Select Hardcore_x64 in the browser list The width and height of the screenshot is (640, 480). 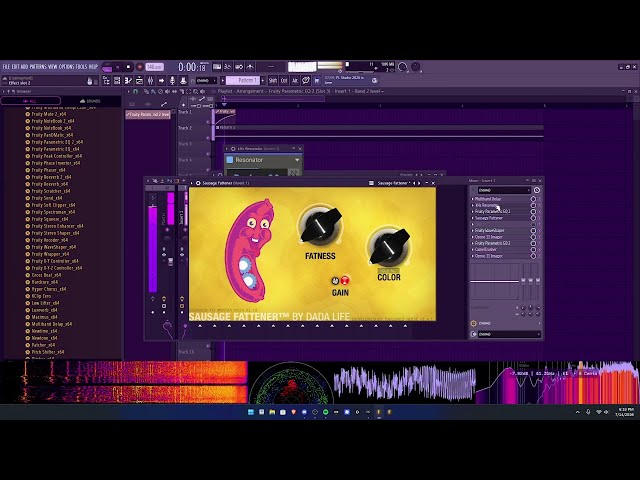(x=44, y=282)
